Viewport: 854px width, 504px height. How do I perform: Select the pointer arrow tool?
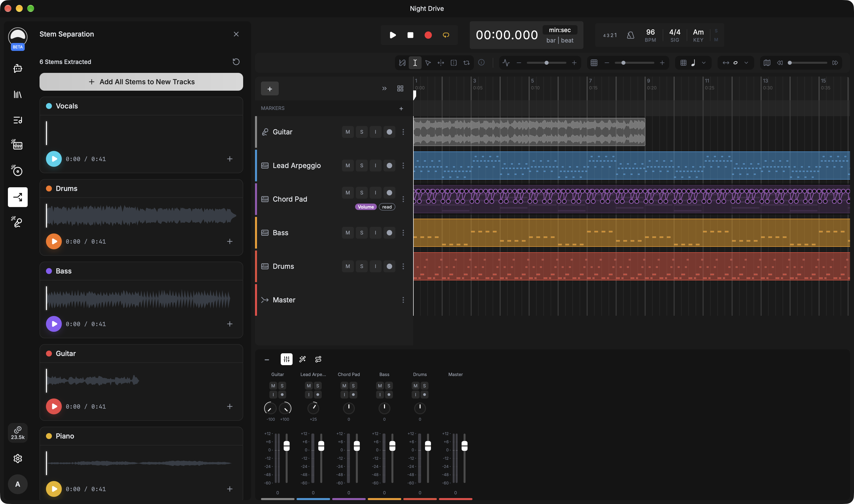[x=428, y=63]
